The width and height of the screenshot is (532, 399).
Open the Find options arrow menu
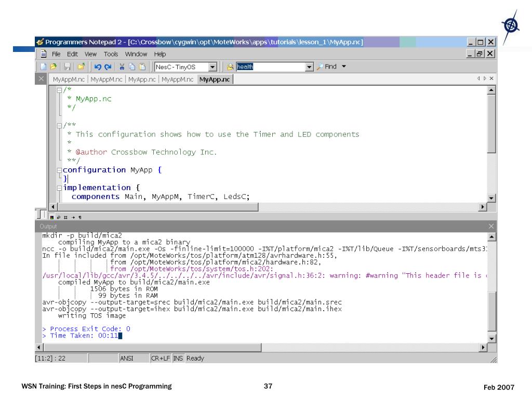(x=344, y=66)
